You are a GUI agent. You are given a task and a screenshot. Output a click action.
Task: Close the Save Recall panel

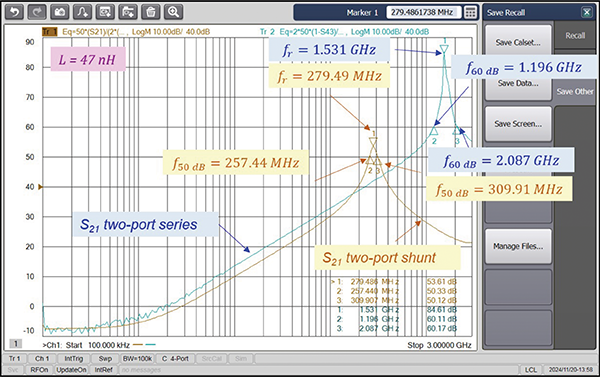tap(587, 13)
